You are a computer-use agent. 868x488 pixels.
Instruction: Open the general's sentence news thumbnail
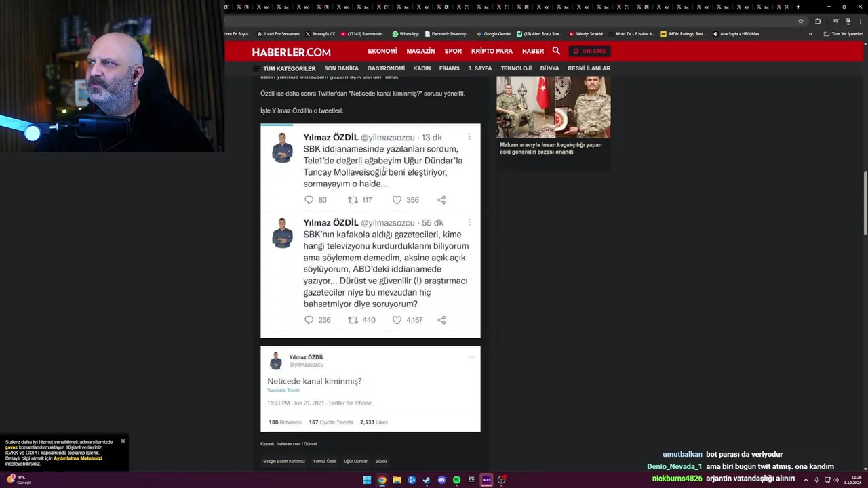(x=553, y=107)
